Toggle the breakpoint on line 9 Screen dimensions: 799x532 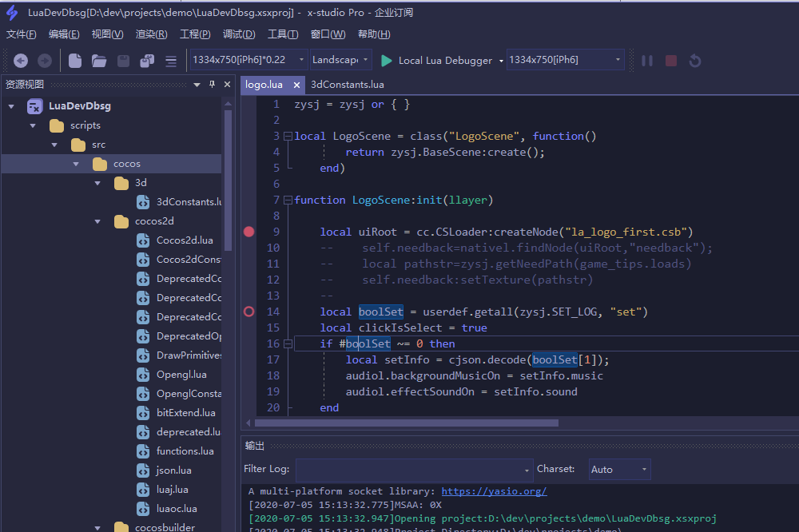coord(248,232)
